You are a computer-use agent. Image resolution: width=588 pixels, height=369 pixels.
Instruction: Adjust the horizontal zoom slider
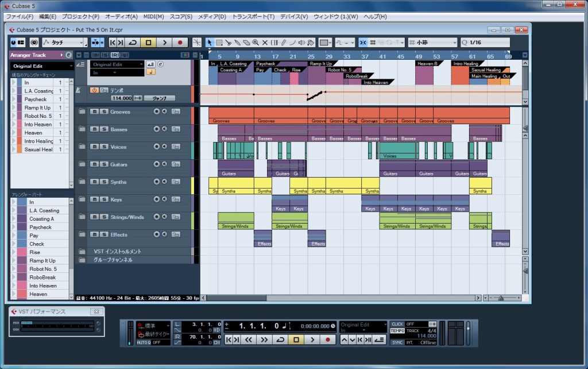(x=501, y=298)
